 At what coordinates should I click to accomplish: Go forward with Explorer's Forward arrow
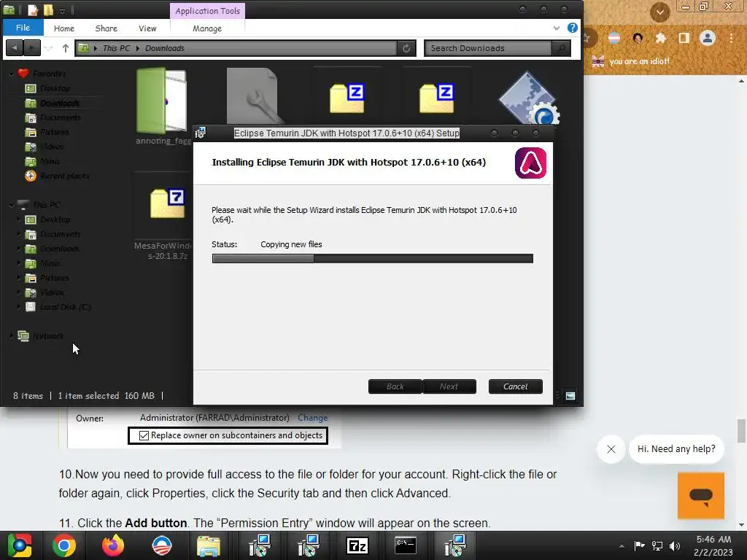coord(31,47)
